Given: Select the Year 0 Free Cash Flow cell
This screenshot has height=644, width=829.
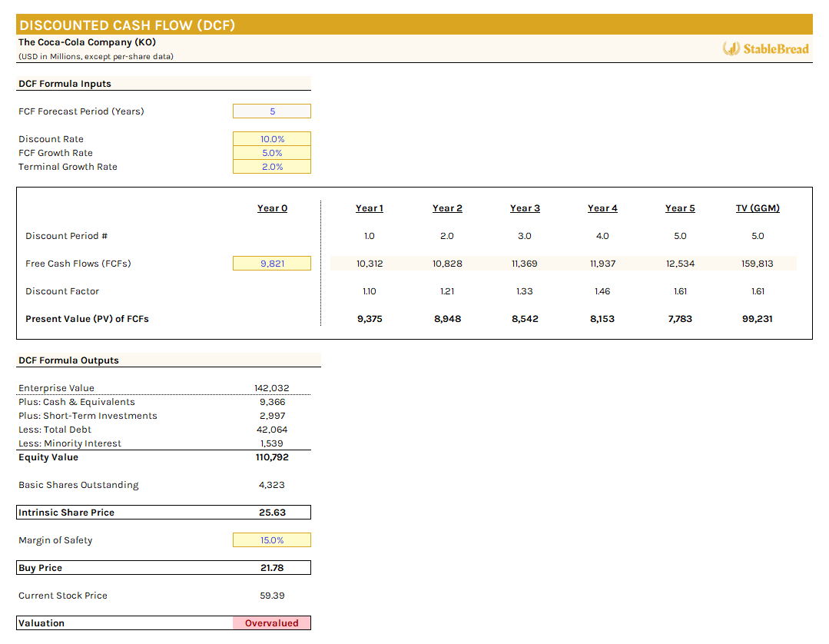Looking at the screenshot, I should [x=271, y=263].
